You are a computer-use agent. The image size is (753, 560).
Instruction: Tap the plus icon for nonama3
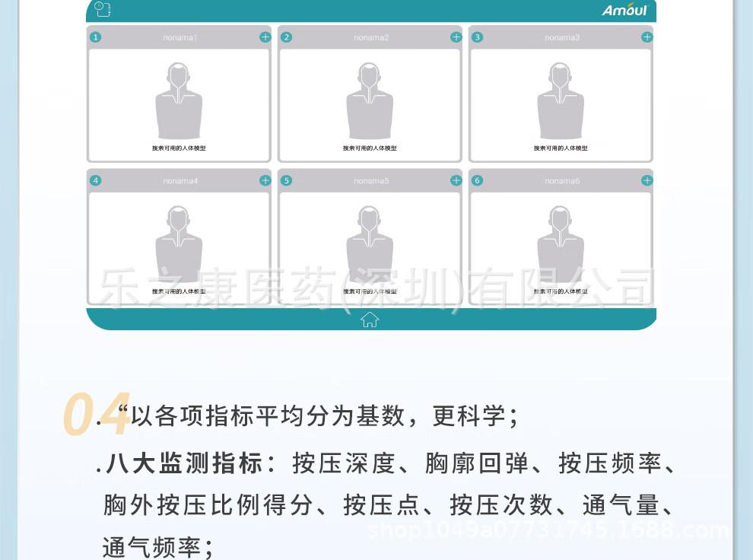tap(647, 37)
